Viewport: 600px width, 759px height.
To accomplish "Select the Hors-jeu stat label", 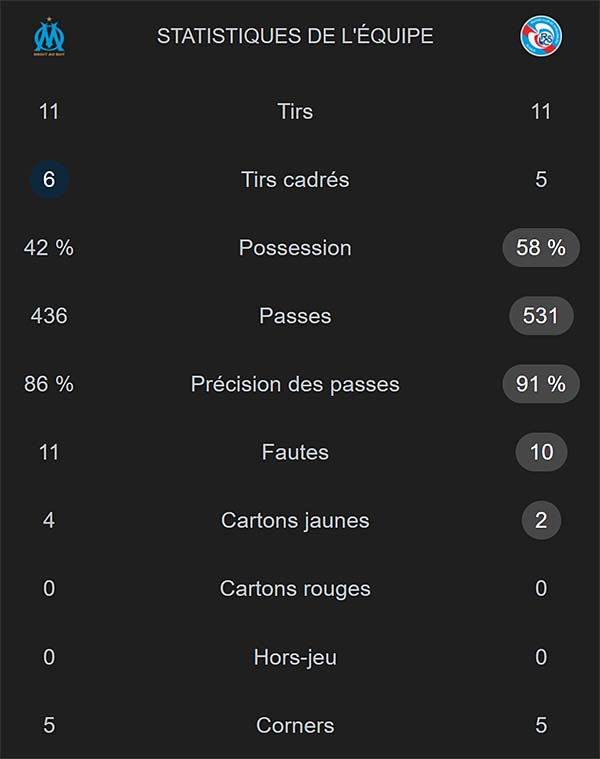I will (x=295, y=657).
